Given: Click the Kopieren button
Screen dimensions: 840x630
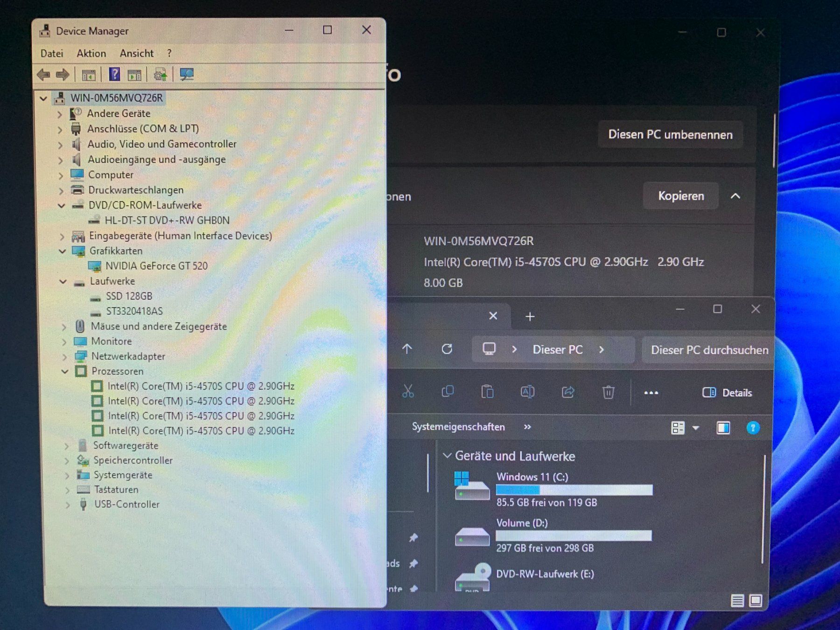Looking at the screenshot, I should [681, 196].
